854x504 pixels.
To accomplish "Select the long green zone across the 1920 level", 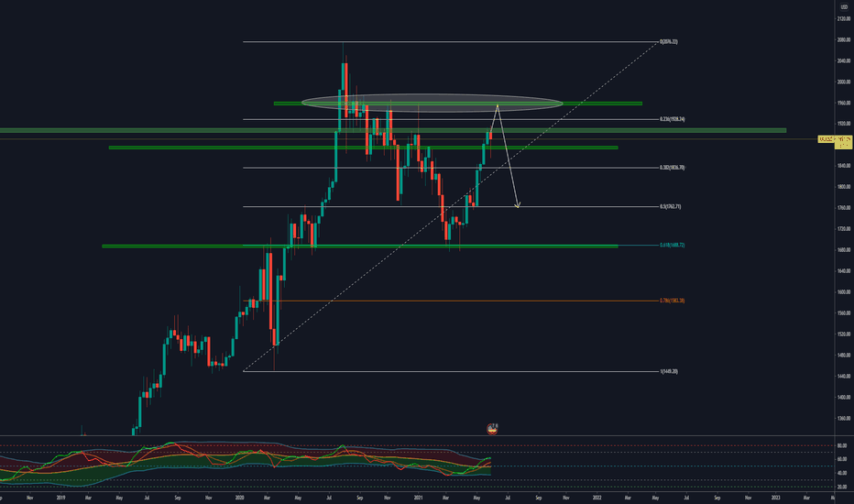I will pos(393,130).
